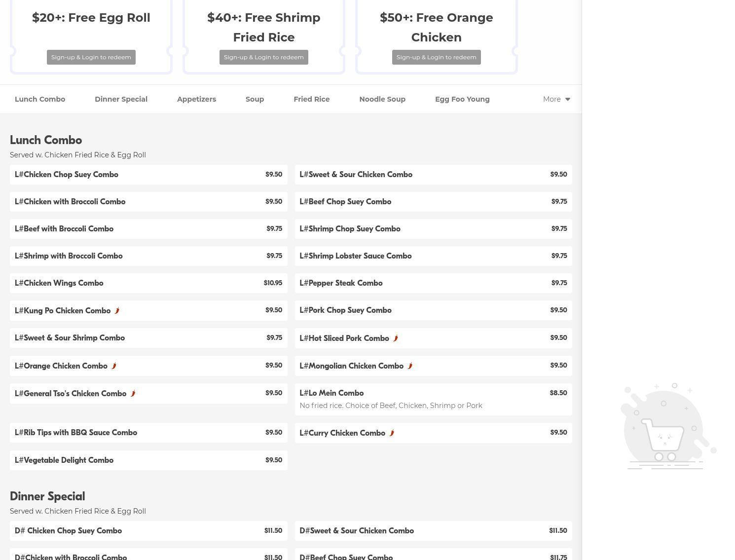735x560 pixels.
Task: Click the Lunch Combo 'Served w.' subtitle
Action: tap(78, 155)
